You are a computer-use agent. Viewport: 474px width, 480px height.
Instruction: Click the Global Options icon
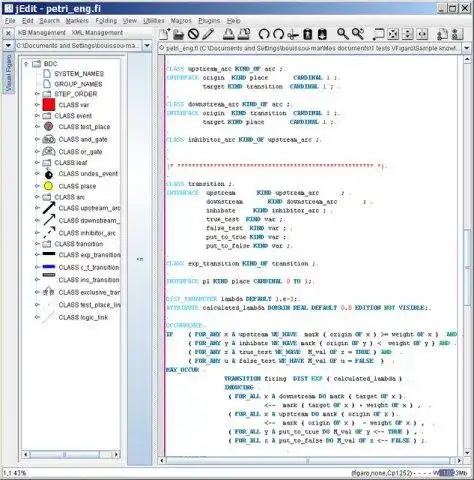(x=457, y=34)
